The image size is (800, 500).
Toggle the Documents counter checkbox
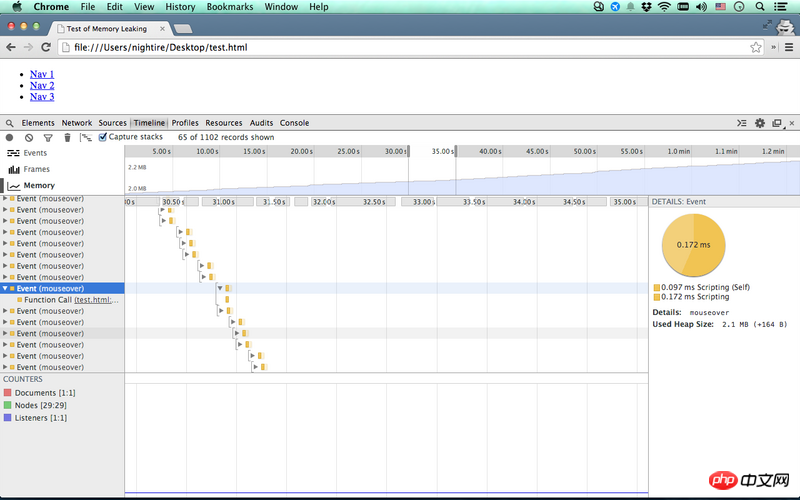pyautogui.click(x=8, y=393)
